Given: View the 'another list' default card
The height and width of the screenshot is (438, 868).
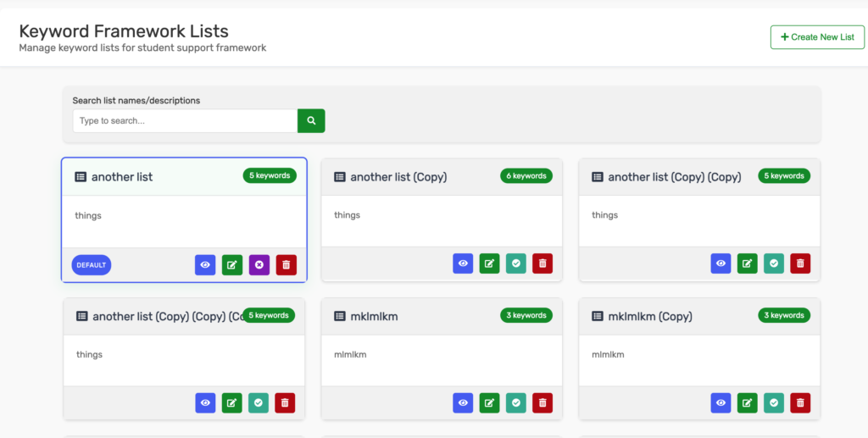Looking at the screenshot, I should [205, 265].
